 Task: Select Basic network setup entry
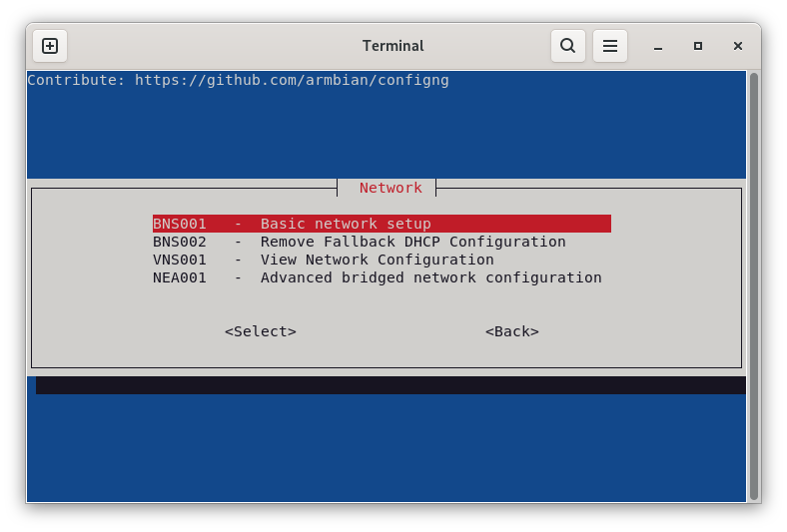(x=346, y=224)
